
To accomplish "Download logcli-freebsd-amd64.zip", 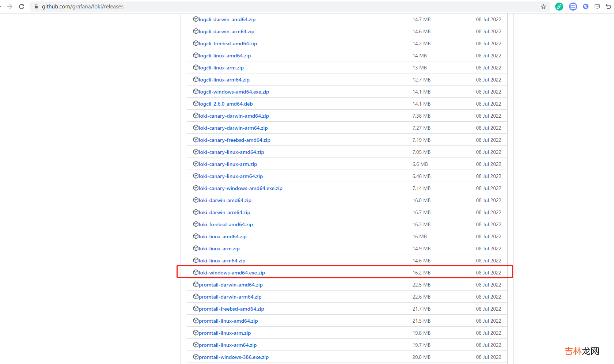I will click(x=228, y=43).
